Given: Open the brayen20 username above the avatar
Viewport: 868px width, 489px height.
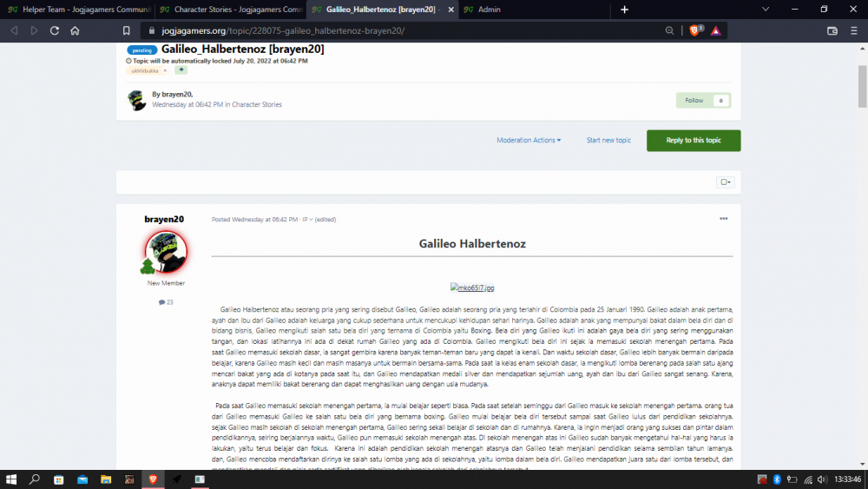Looking at the screenshot, I should point(164,219).
